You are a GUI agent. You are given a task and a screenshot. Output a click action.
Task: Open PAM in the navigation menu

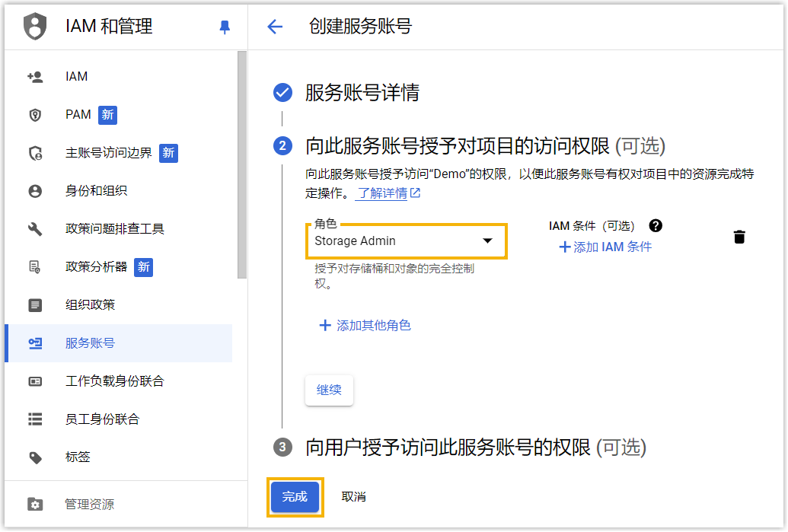tap(78, 115)
